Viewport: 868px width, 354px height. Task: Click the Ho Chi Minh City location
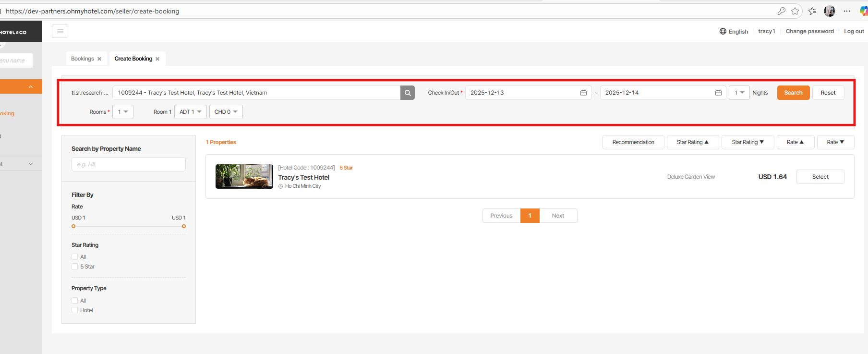coord(303,186)
